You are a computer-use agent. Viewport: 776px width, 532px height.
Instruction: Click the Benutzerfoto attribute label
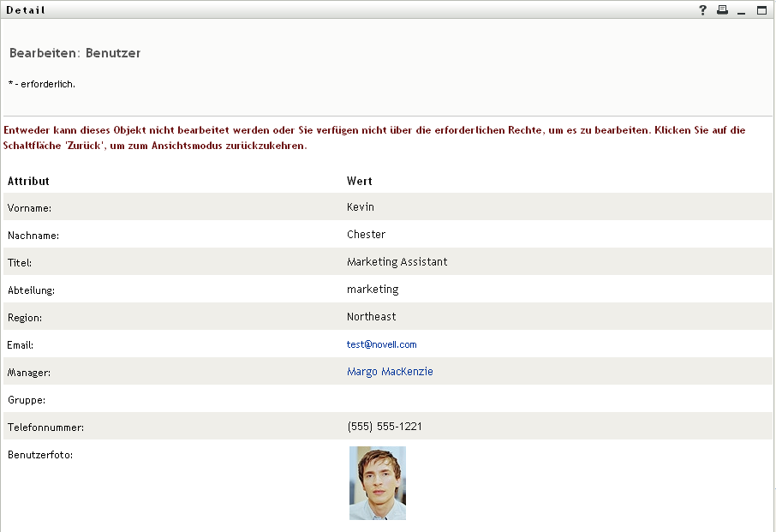tap(40, 455)
